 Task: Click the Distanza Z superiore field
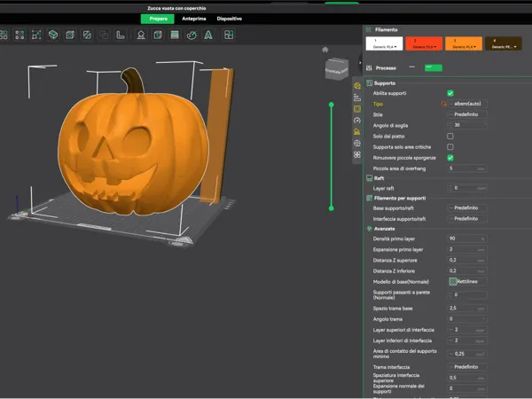click(467, 260)
